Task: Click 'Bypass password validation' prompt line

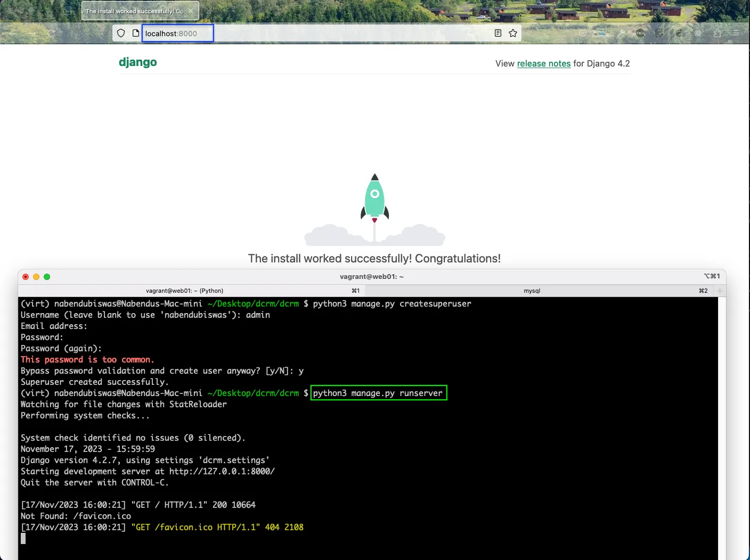Action: (162, 371)
